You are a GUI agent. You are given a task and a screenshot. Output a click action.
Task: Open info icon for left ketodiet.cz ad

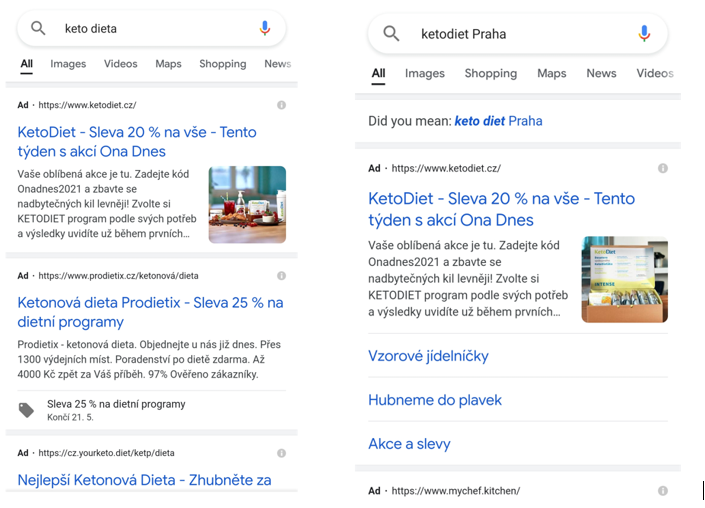click(x=281, y=105)
